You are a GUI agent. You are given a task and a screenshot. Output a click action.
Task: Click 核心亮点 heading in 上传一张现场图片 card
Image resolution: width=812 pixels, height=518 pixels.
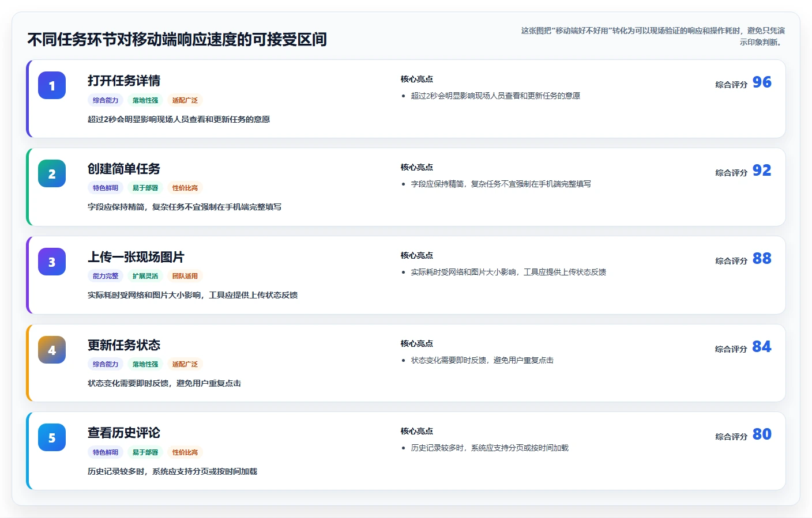click(417, 255)
